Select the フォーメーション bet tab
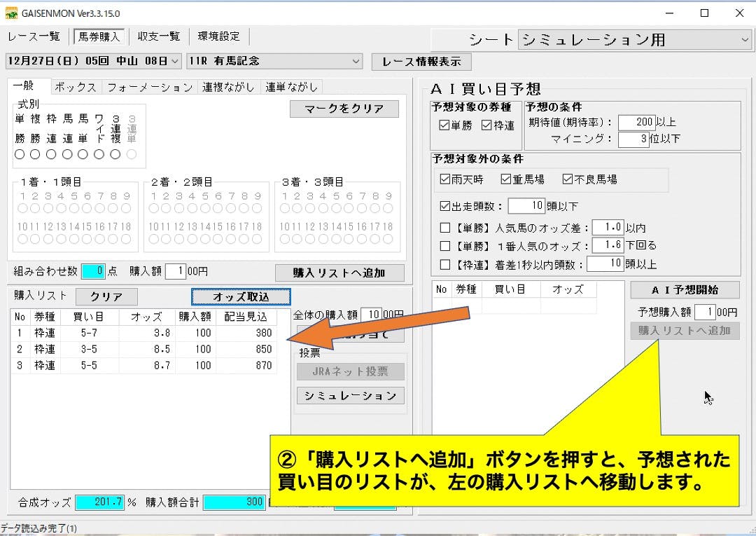The width and height of the screenshot is (756, 536). tap(150, 88)
